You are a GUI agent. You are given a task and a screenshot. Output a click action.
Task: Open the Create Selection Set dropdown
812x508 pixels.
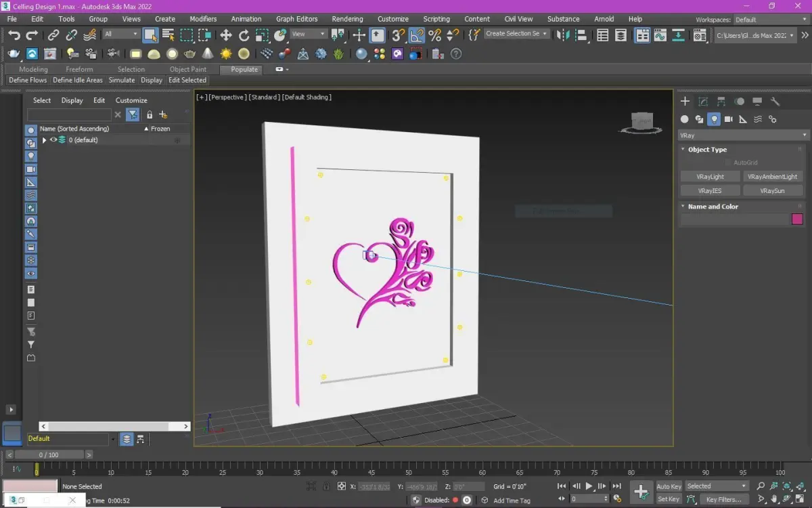pyautogui.click(x=517, y=34)
